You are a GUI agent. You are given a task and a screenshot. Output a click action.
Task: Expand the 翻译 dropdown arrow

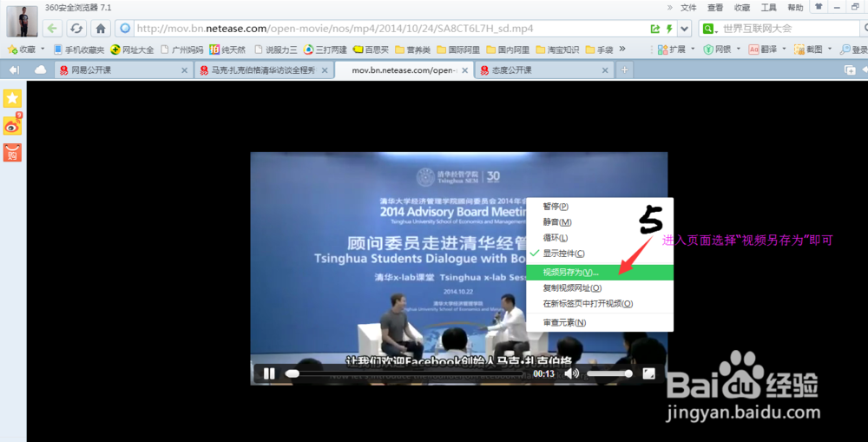tap(784, 49)
